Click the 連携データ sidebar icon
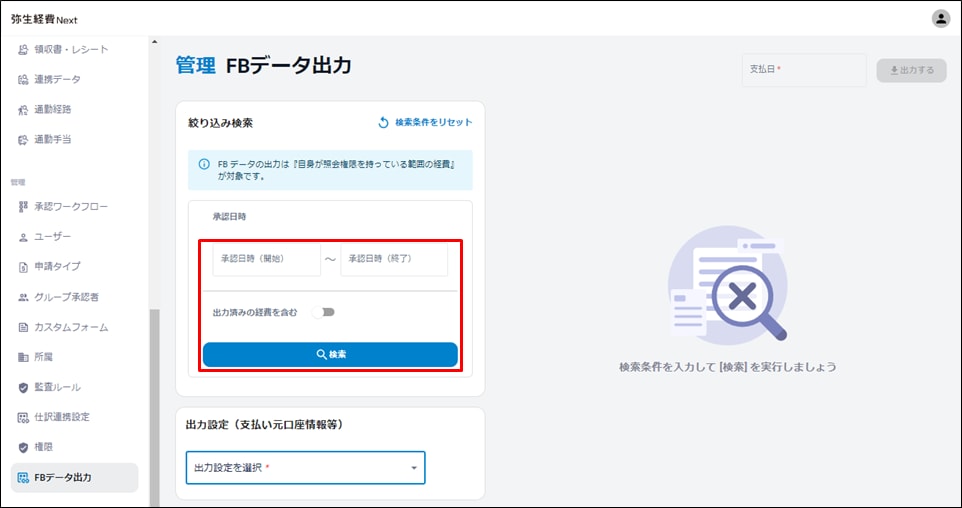The width and height of the screenshot is (962, 508). (23, 80)
